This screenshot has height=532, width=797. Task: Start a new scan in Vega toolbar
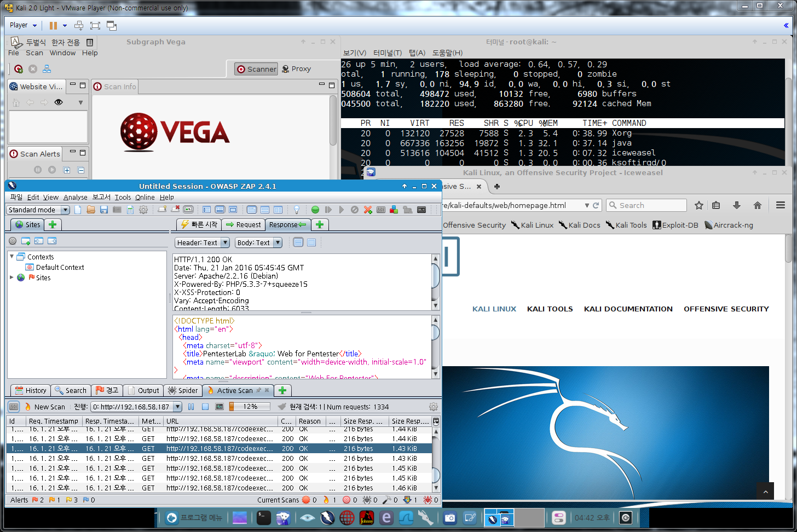point(19,69)
